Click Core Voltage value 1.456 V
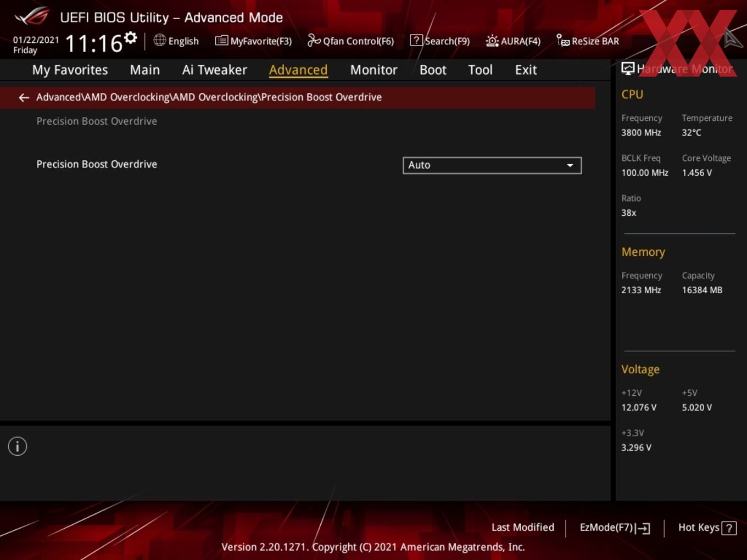The image size is (747, 560). [697, 172]
